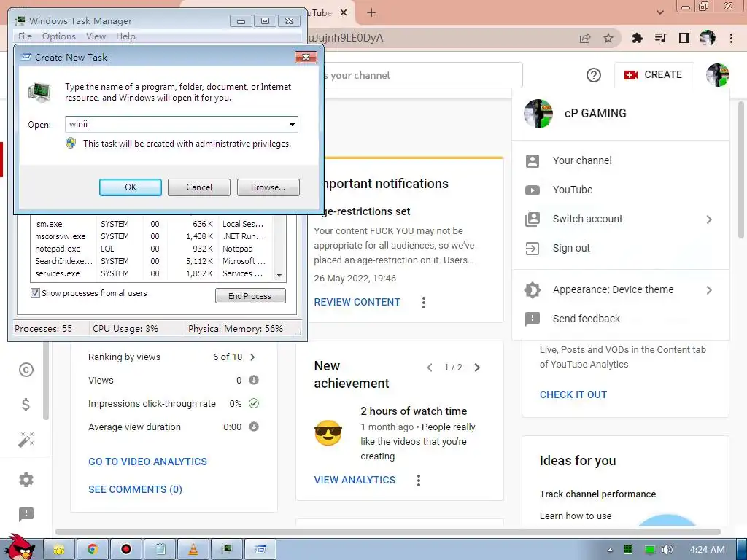747x560 pixels.
Task: Click the REVIEW CONTENT link
Action: 357,302
